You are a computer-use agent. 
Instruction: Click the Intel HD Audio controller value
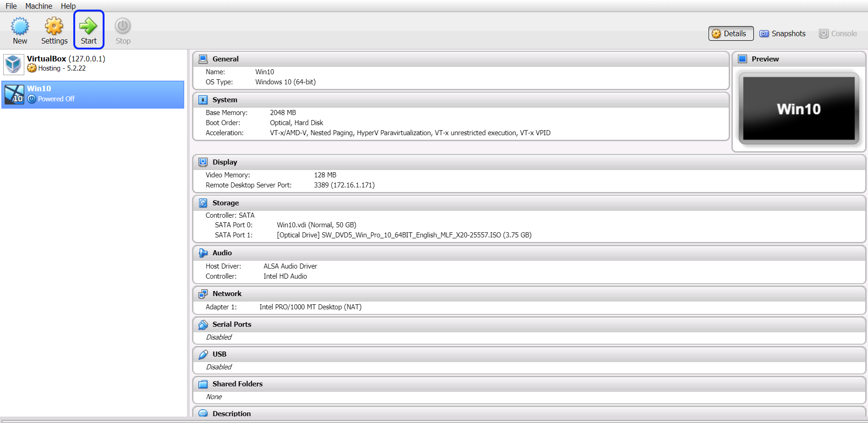tap(285, 276)
